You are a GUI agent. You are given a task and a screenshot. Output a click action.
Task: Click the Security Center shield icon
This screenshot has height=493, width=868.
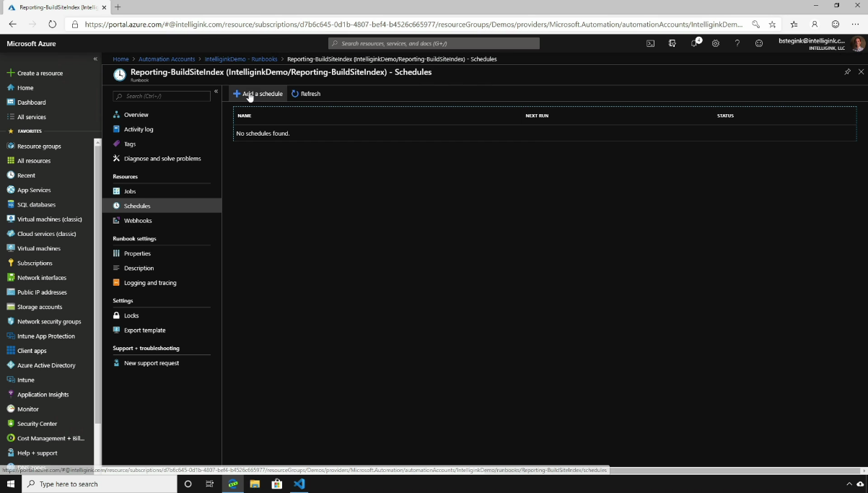click(11, 424)
